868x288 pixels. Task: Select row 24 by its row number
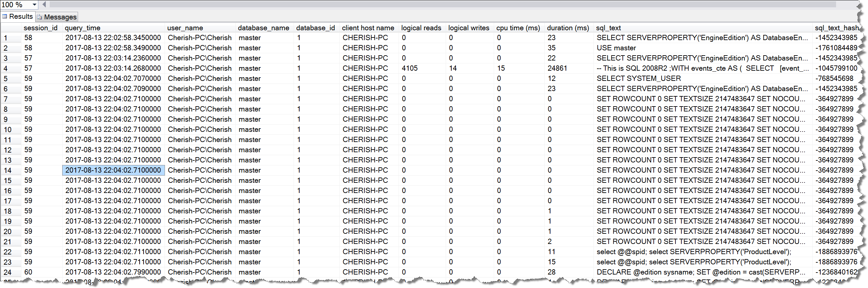11,273
